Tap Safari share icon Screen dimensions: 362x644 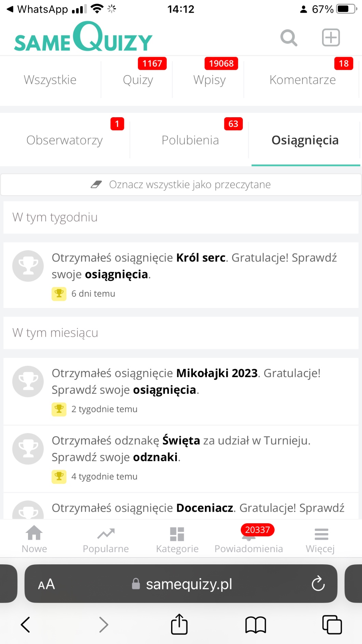coord(179,624)
